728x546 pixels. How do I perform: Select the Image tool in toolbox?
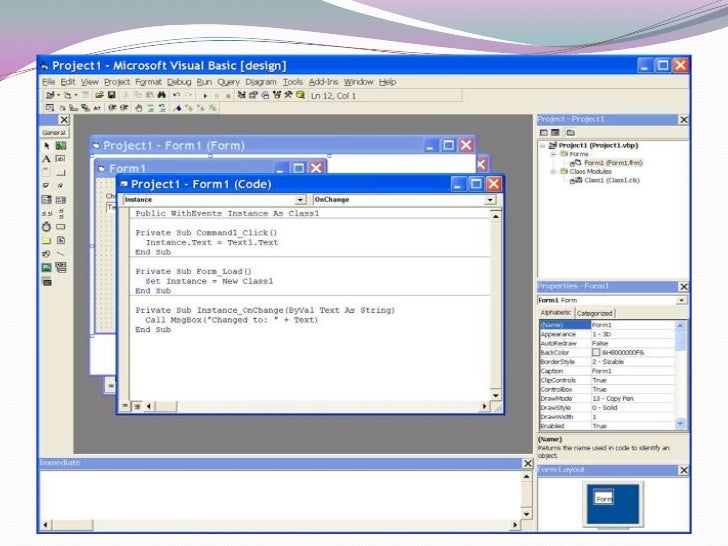point(46,267)
